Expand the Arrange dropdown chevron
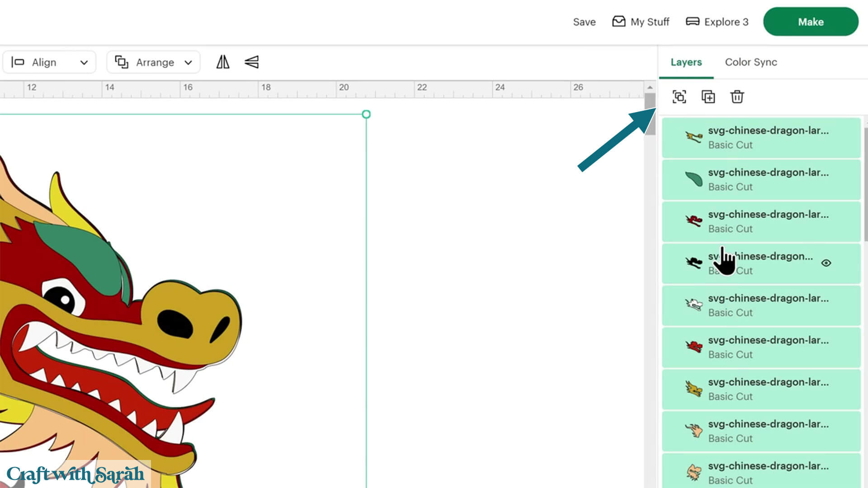This screenshot has width=868, height=488. coord(189,62)
